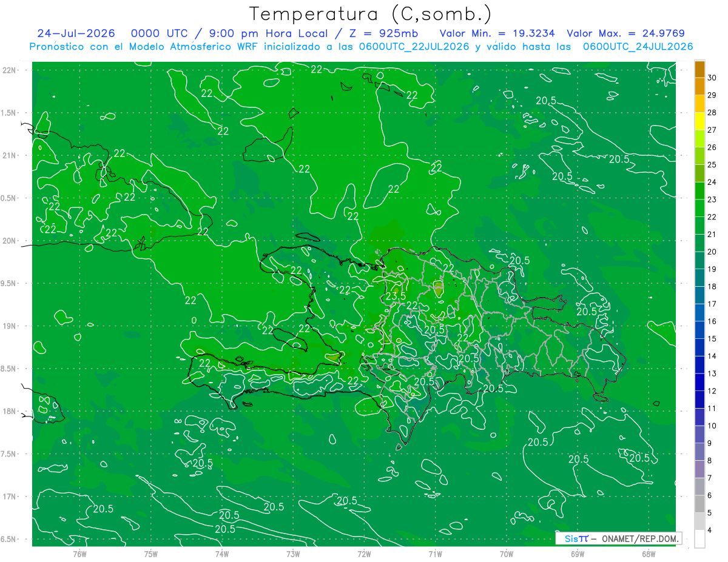Click the "24" value on the color legend
The width and height of the screenshot is (728, 562).
712,182
